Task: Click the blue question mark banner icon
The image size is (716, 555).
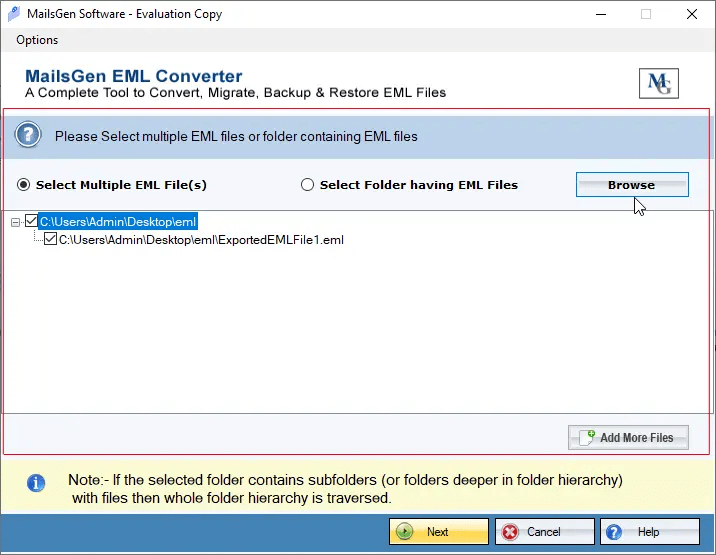Action: click(28, 136)
